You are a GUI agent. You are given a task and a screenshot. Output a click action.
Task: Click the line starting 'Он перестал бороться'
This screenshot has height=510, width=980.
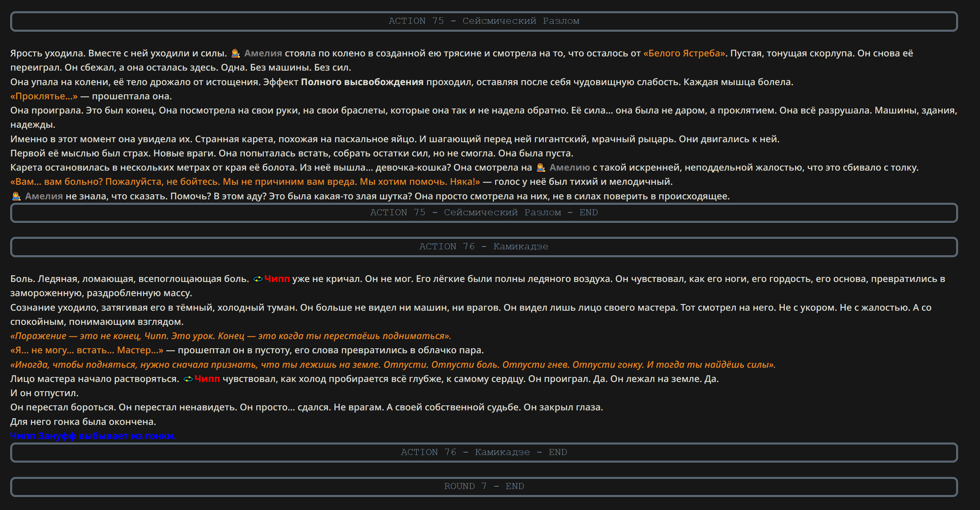tap(307, 408)
